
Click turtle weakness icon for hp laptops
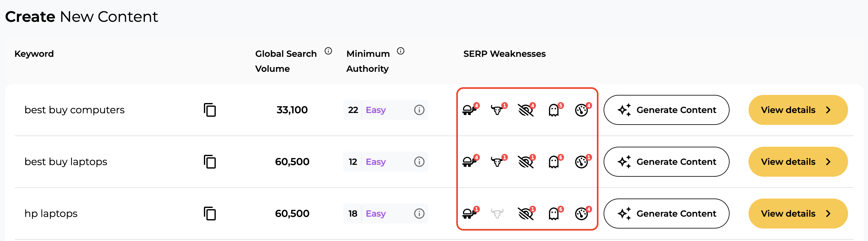coord(469,214)
